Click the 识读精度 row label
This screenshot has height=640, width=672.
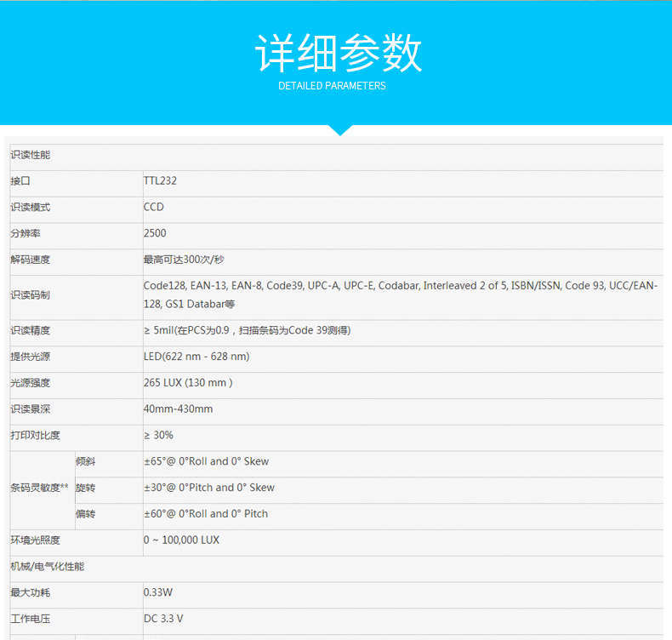(31, 330)
